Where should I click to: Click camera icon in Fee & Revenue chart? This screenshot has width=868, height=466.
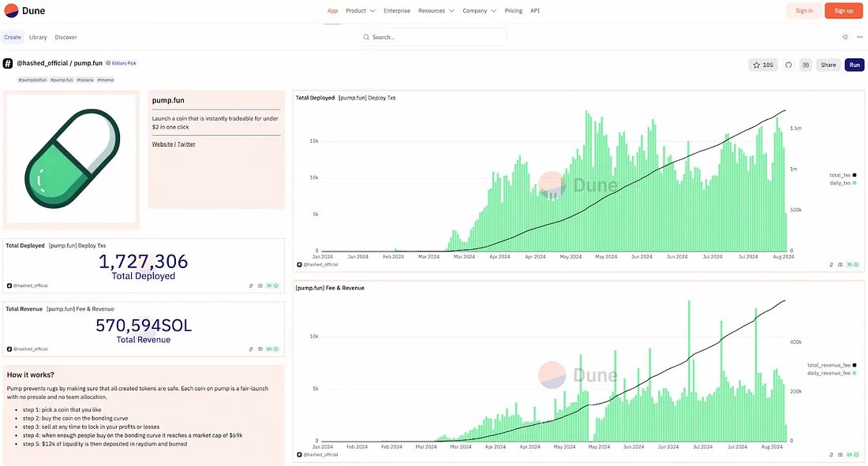pyautogui.click(x=840, y=454)
